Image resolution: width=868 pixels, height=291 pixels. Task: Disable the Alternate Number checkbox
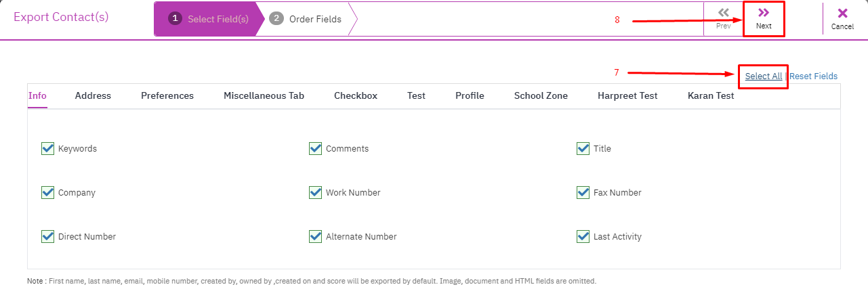tap(315, 236)
